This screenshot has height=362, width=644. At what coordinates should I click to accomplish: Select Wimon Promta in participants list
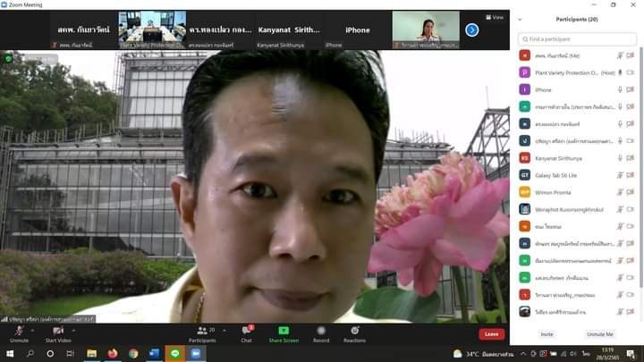coord(555,191)
